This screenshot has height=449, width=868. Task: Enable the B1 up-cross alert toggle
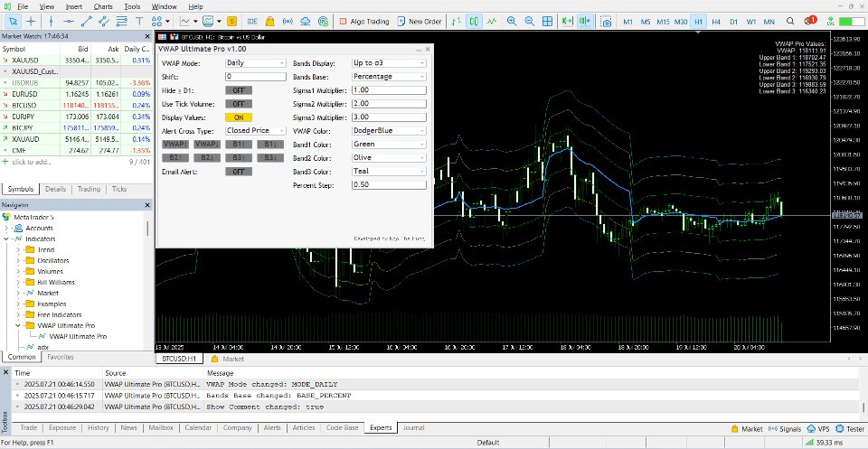tap(239, 145)
